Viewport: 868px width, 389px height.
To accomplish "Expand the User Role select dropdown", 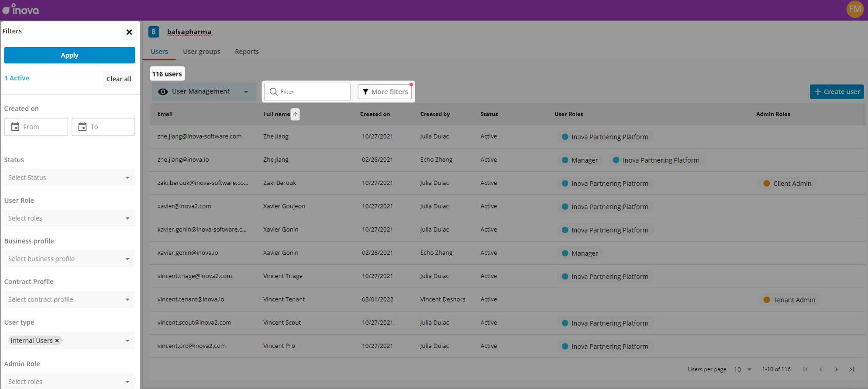I will tap(69, 218).
